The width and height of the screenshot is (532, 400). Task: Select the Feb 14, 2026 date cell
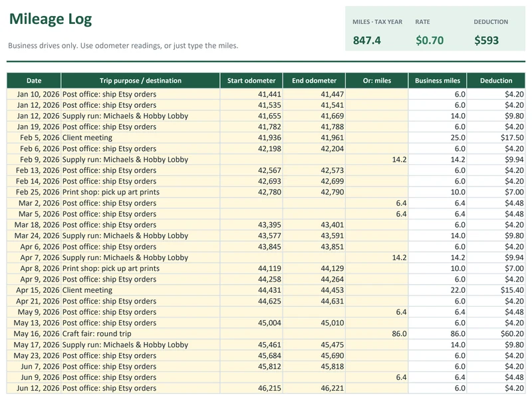click(34, 181)
